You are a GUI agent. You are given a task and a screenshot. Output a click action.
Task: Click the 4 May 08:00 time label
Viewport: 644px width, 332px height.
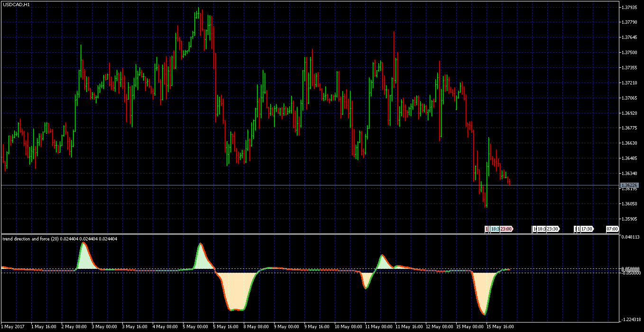(x=166, y=327)
